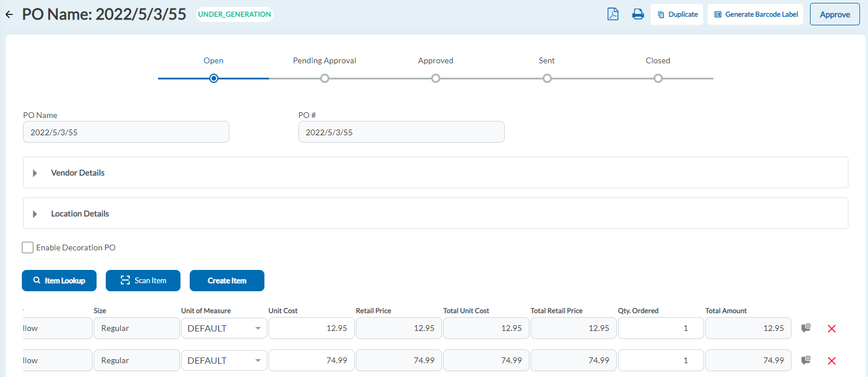Enable the Decoration PO checkbox
This screenshot has height=377, width=868.
(x=27, y=247)
